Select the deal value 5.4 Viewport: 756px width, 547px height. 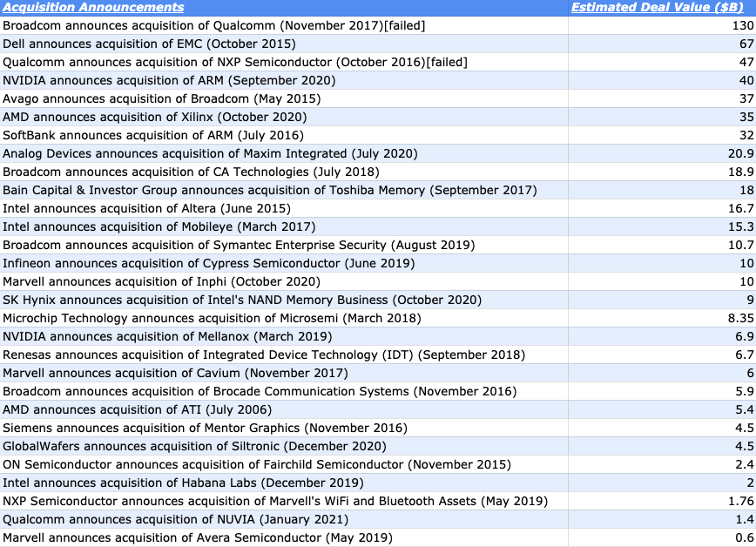tap(745, 410)
